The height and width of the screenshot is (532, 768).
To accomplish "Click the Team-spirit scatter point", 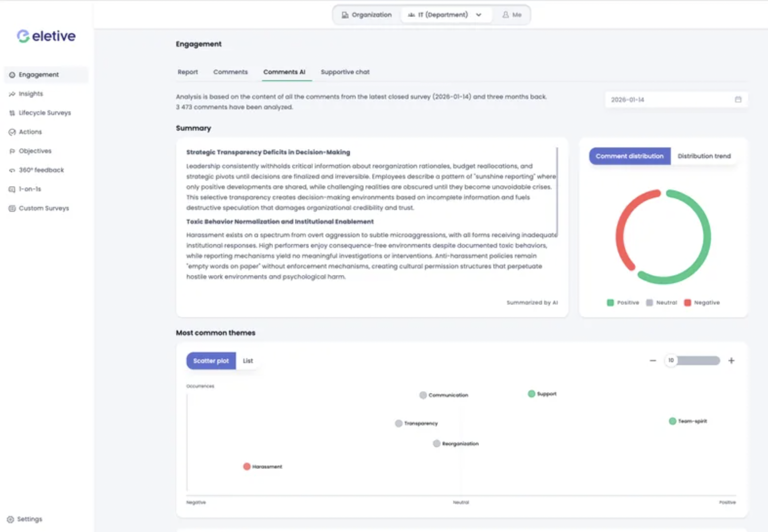I will point(672,421).
